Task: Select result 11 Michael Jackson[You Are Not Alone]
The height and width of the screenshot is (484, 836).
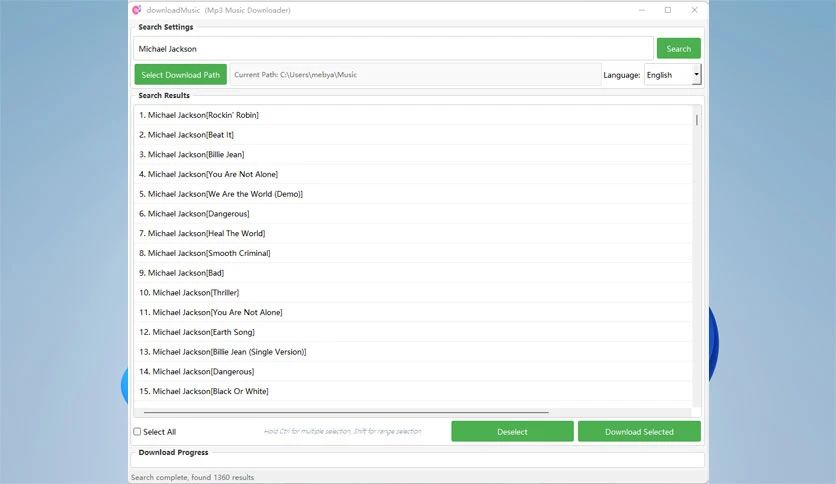Action: (413, 312)
